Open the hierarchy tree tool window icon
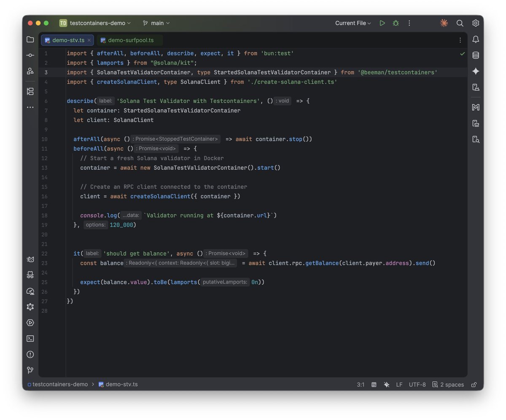 point(30,91)
